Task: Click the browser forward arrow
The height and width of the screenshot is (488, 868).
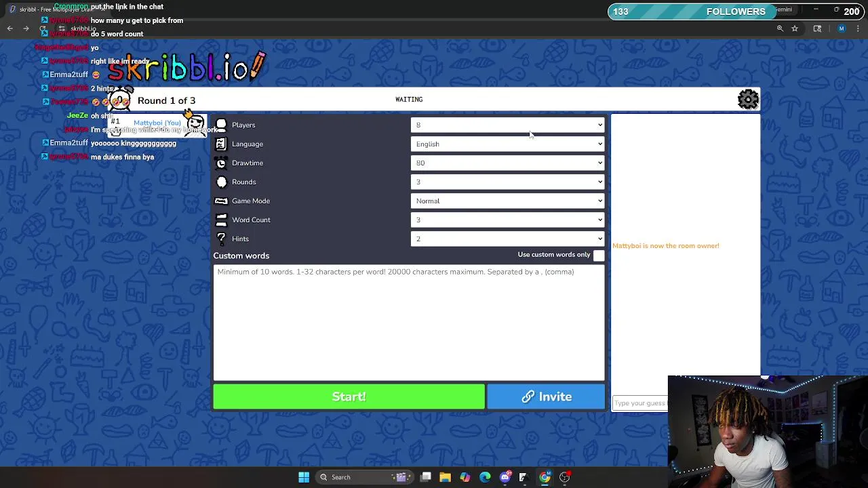Action: (26, 28)
